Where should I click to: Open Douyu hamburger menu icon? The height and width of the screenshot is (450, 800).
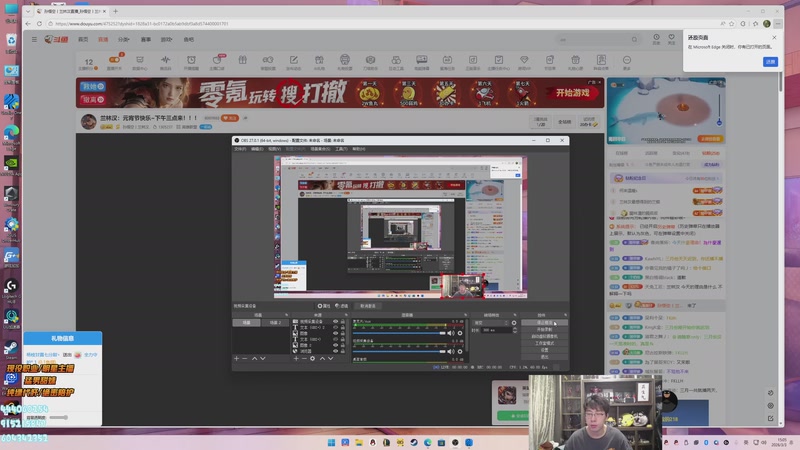pos(34,39)
